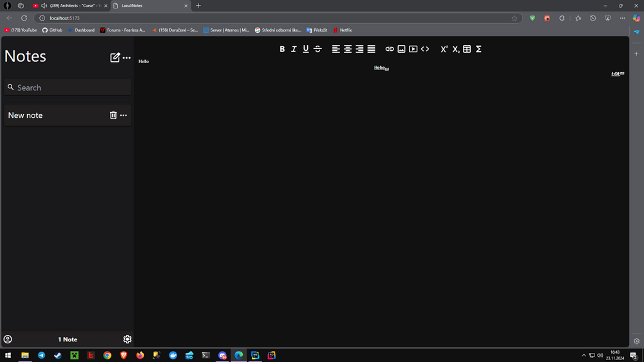Viewport: 644px width, 362px height.
Task: Insert a video embed
Action: pos(413,49)
